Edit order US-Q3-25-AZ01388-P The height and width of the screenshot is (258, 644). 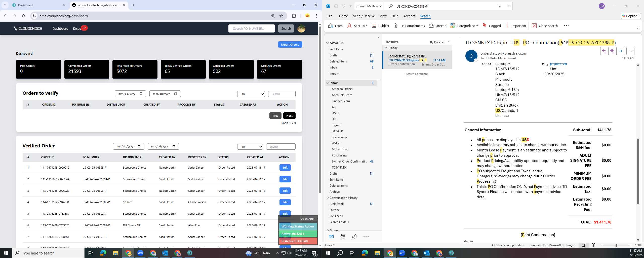[285, 202]
